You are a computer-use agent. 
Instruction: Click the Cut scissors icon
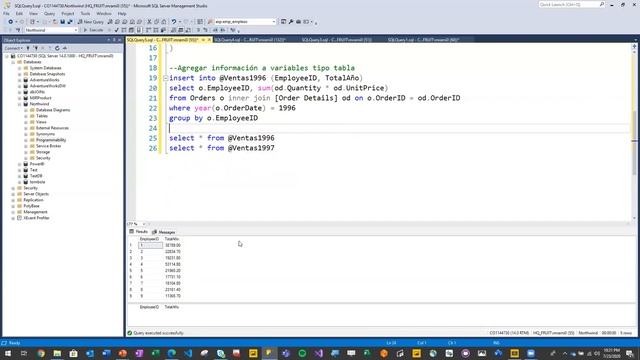point(149,22)
